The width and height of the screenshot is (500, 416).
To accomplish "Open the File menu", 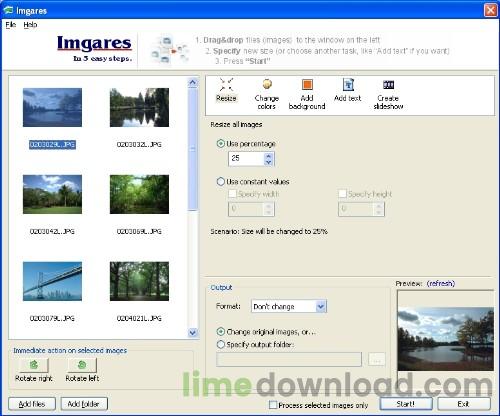I will coord(11,25).
